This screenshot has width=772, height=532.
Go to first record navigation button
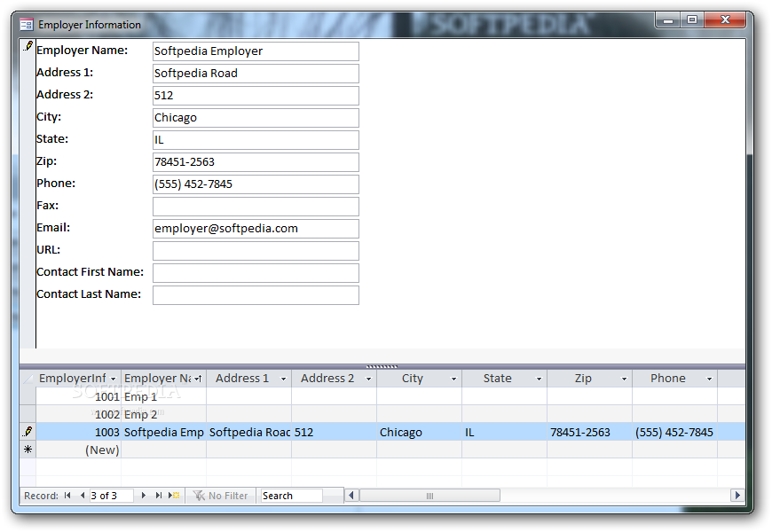[67, 496]
